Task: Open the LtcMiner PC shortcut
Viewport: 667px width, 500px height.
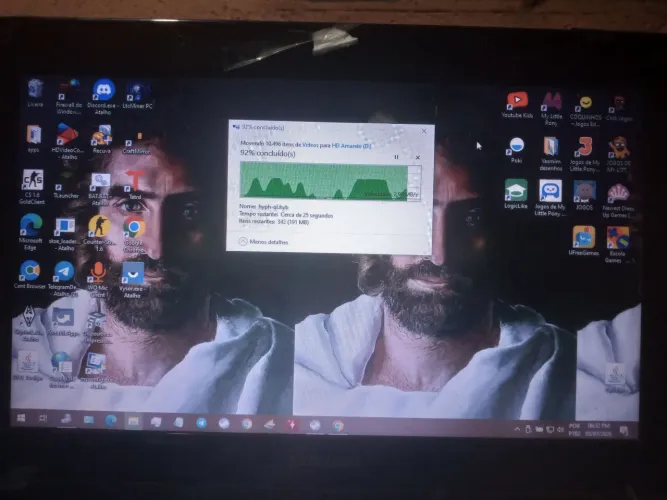Action: pos(137,95)
